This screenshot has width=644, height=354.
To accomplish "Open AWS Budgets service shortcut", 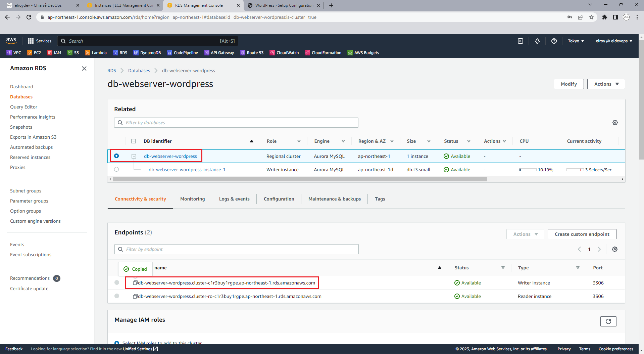I will [x=363, y=53].
